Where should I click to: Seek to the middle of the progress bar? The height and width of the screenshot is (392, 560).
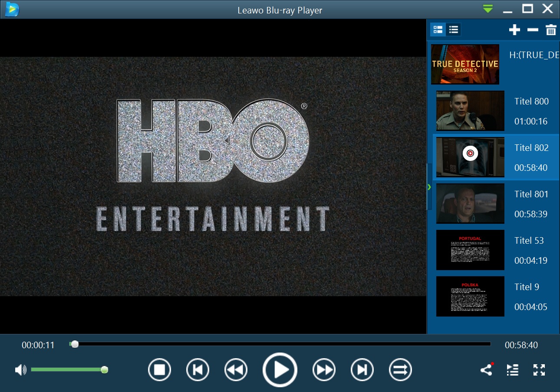coord(280,344)
